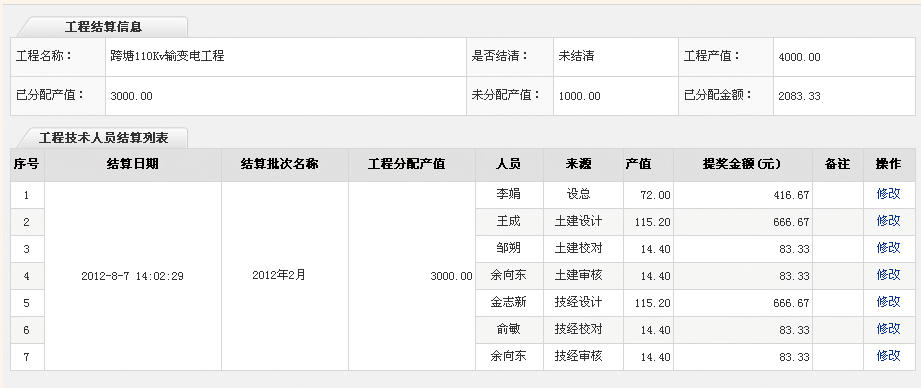
Task: Click the project name 跨塘110Kv输变电工程
Action: [167, 57]
